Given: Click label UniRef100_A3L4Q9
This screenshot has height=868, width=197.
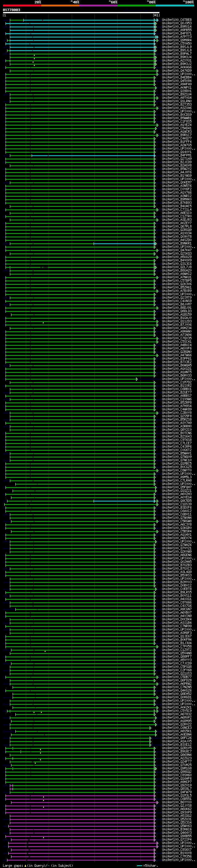Looking at the screenshot, I should (x=177, y=572).
